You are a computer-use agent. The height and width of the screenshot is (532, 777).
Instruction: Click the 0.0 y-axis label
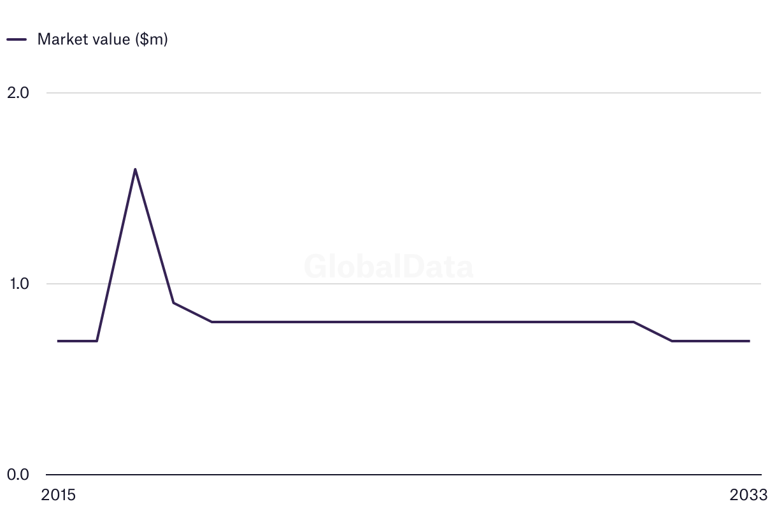point(18,475)
